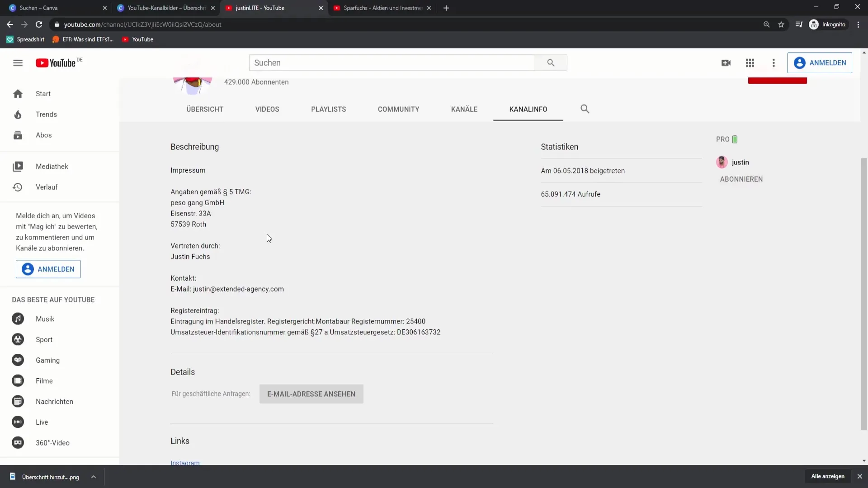868x488 pixels.
Task: Switch to the ÜBERSICHT tab
Action: pos(205,109)
